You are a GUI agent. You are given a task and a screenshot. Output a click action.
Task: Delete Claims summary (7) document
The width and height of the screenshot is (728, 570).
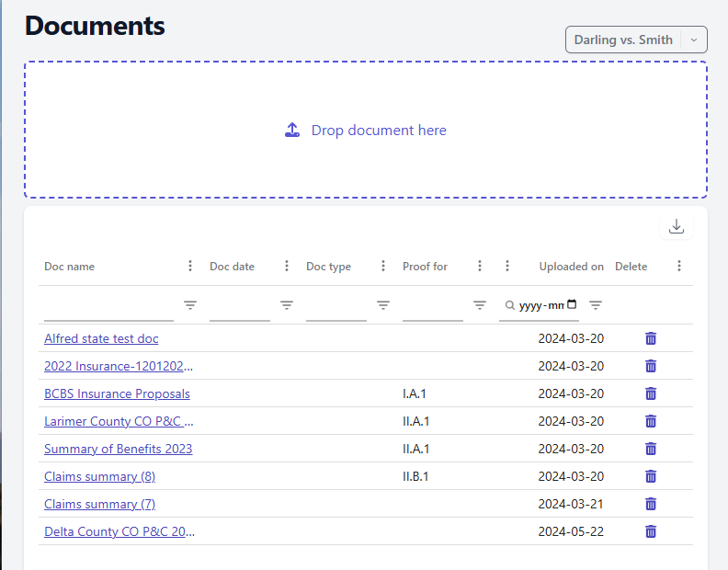coord(651,504)
